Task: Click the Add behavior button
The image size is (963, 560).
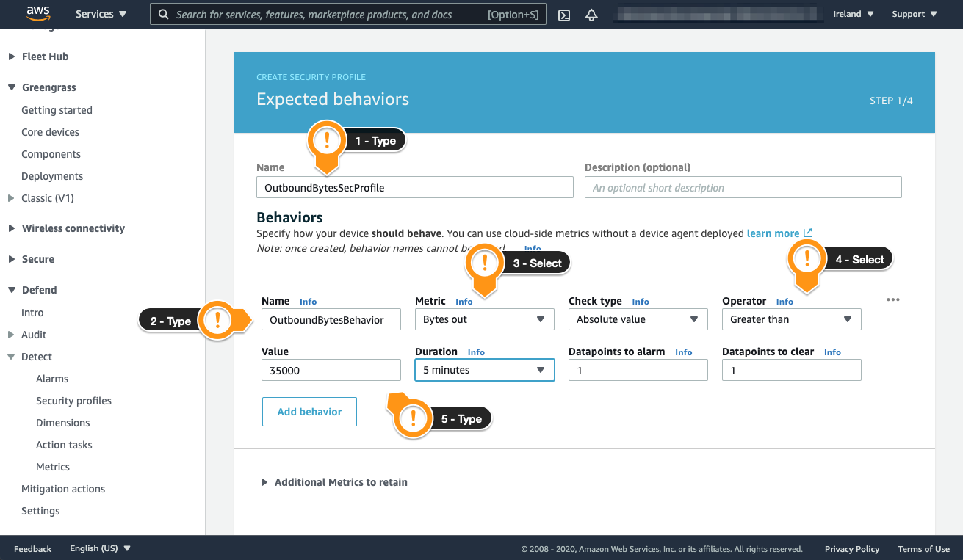Action: 309,412
